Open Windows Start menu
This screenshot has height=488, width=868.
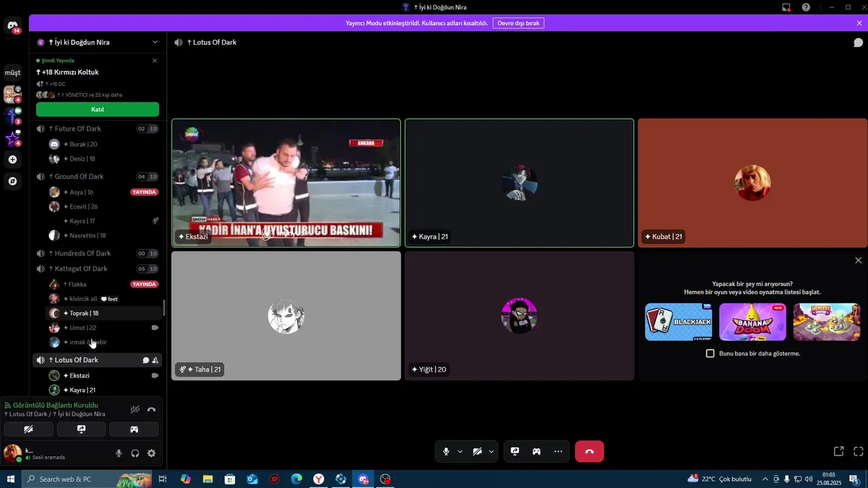[10, 479]
